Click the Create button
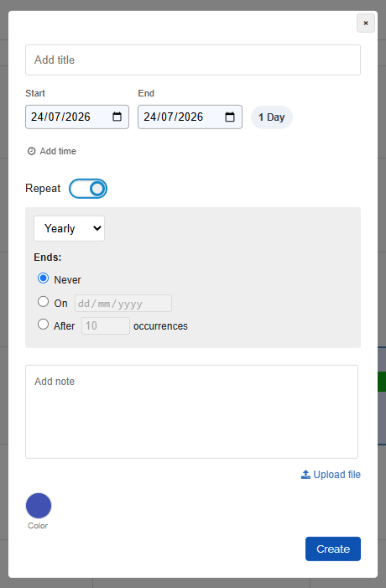Screen dimensions: 386x588 [333, 549]
